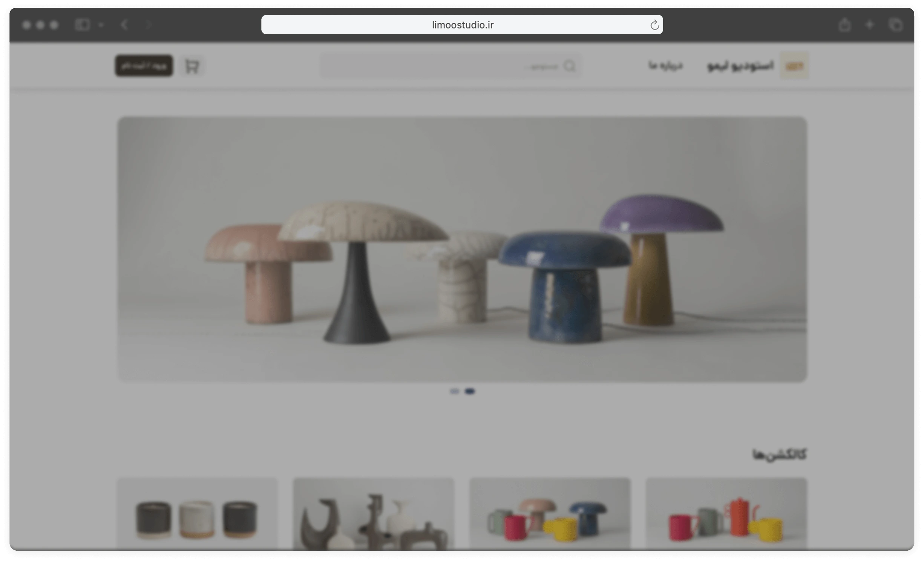This screenshot has width=924, height=562.
Task: Click the limoostudio.ir address bar
Action: [x=462, y=25]
